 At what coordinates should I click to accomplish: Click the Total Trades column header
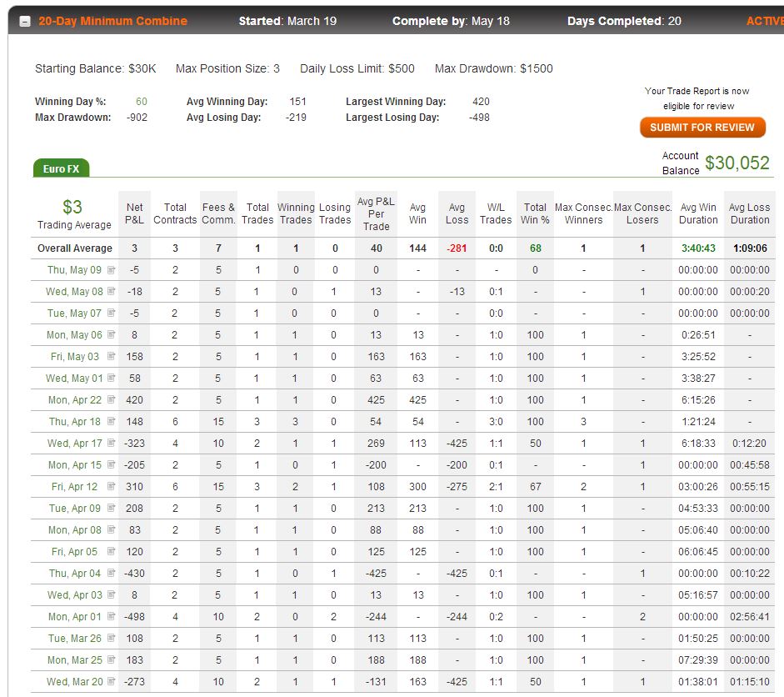(x=257, y=213)
